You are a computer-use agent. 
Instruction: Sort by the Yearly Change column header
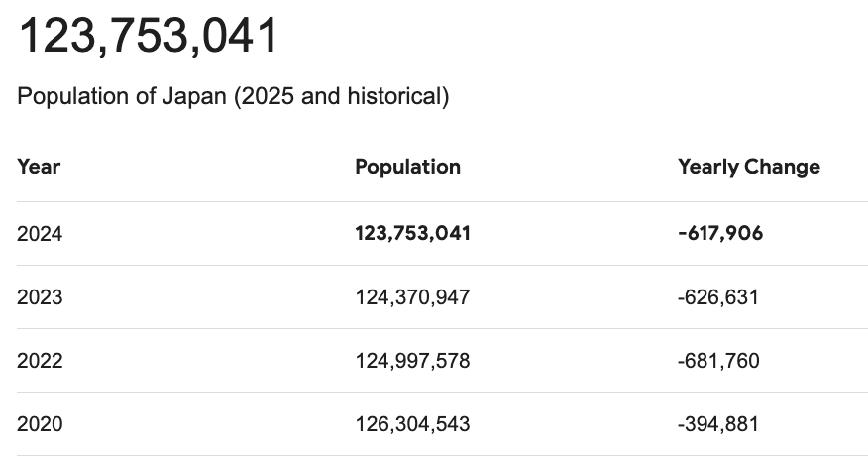pyautogui.click(x=748, y=167)
